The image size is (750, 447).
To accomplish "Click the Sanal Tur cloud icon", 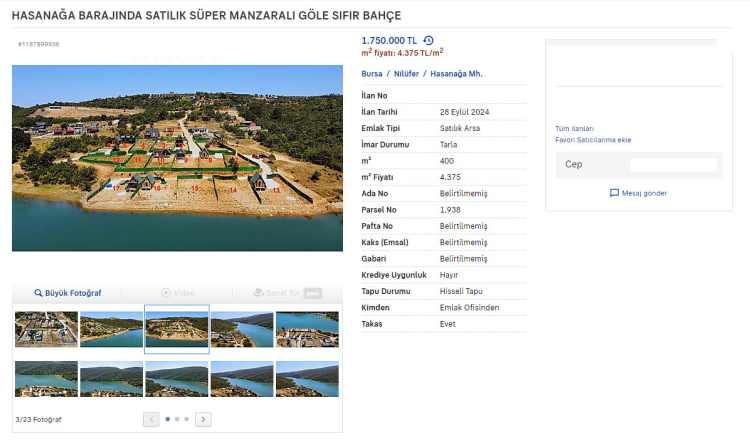I will [x=258, y=293].
